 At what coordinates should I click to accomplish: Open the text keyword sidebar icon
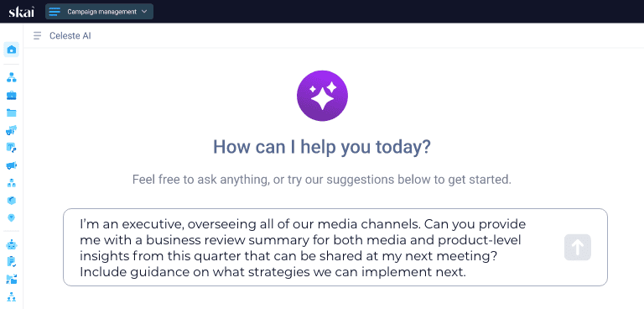tap(12, 148)
